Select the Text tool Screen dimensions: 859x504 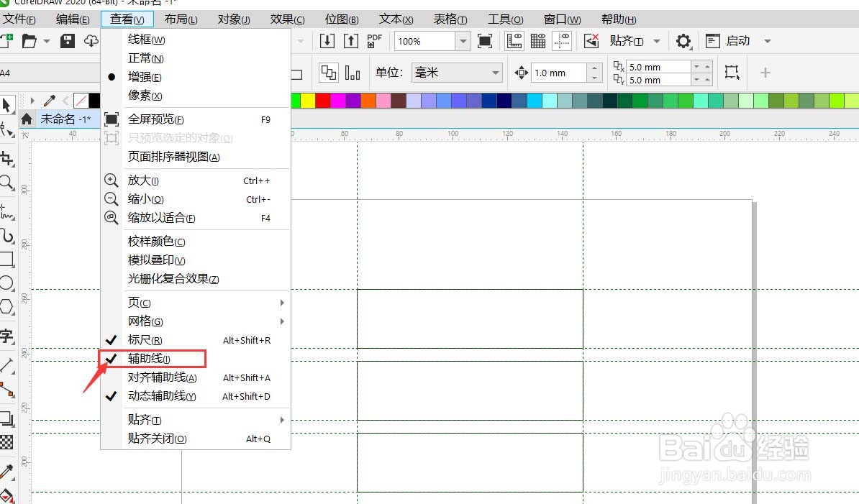click(6, 336)
